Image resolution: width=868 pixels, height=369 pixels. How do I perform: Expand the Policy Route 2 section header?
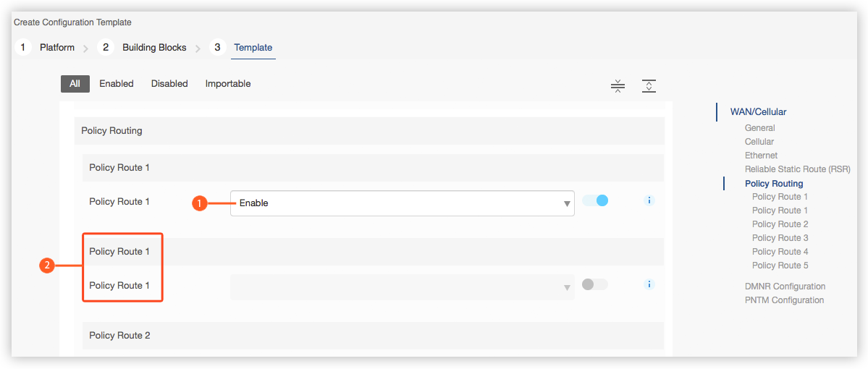click(x=373, y=336)
